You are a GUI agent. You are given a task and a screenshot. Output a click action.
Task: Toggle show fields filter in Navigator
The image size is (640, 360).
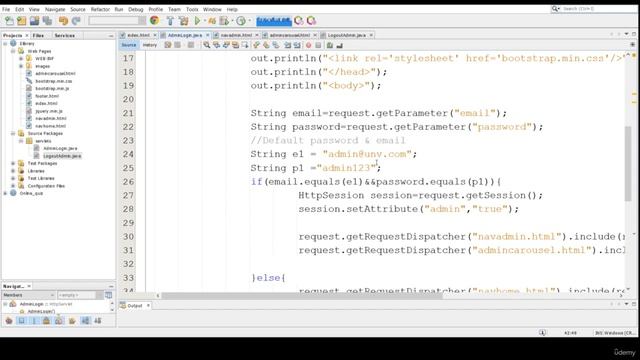[22, 321]
